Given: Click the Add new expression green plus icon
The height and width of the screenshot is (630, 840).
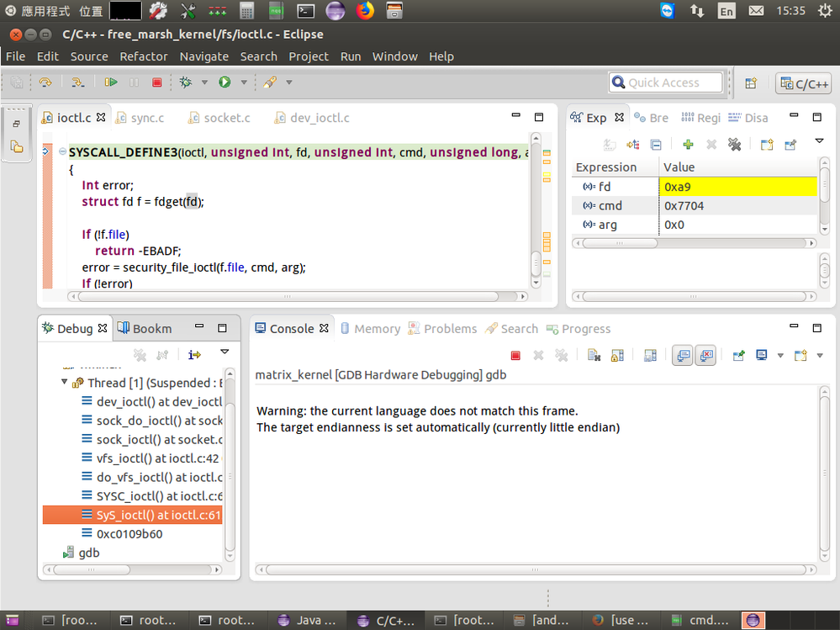Looking at the screenshot, I should 688,144.
